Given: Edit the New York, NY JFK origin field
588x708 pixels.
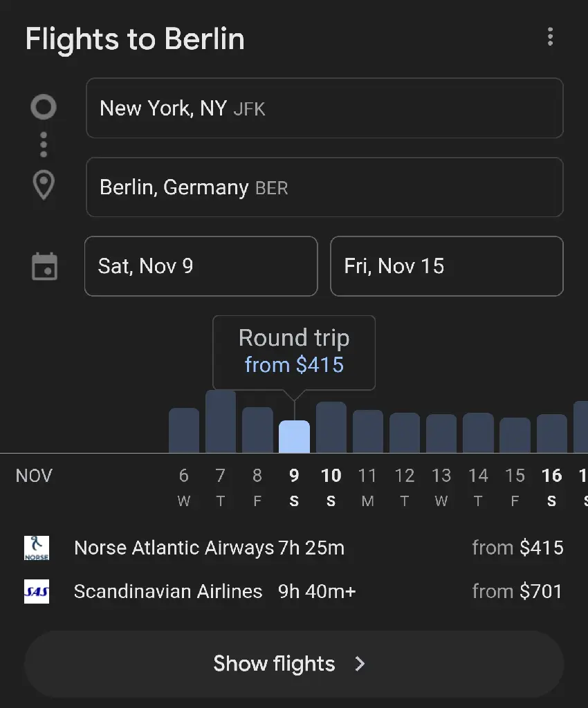Looking at the screenshot, I should coord(324,108).
